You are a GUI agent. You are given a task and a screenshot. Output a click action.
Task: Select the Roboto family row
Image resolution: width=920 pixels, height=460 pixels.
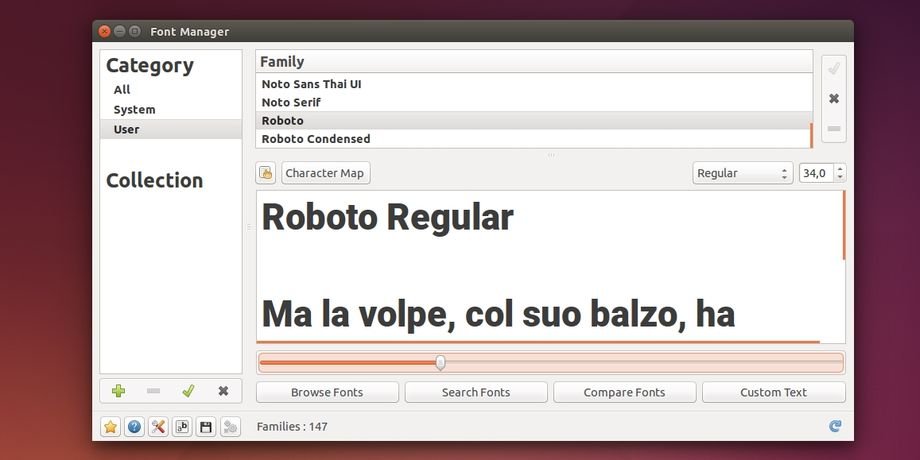coord(534,120)
